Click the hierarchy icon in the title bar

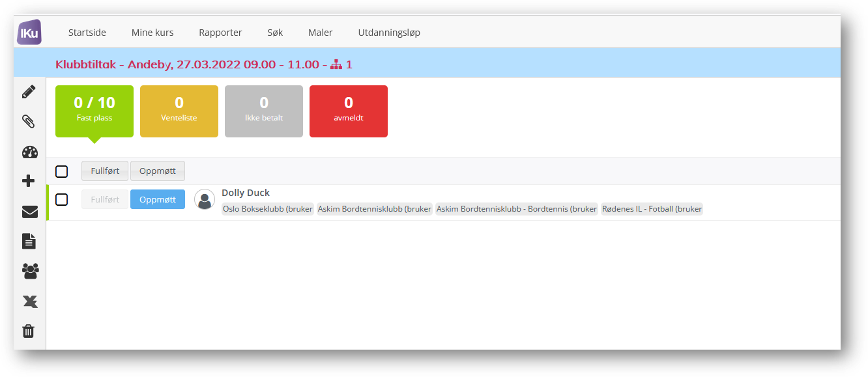click(336, 64)
